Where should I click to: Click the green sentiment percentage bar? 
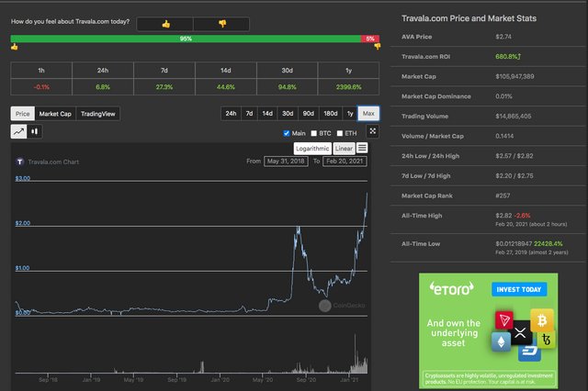pyautogui.click(x=184, y=39)
